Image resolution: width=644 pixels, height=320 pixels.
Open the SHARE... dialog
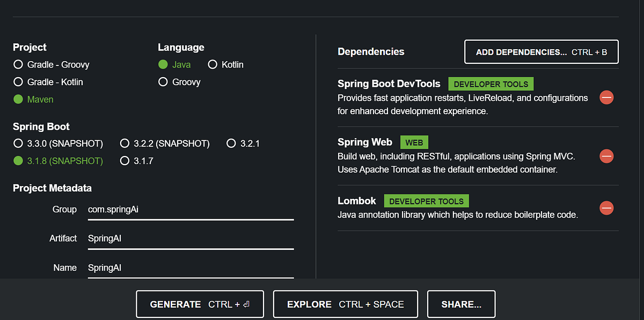click(x=461, y=304)
